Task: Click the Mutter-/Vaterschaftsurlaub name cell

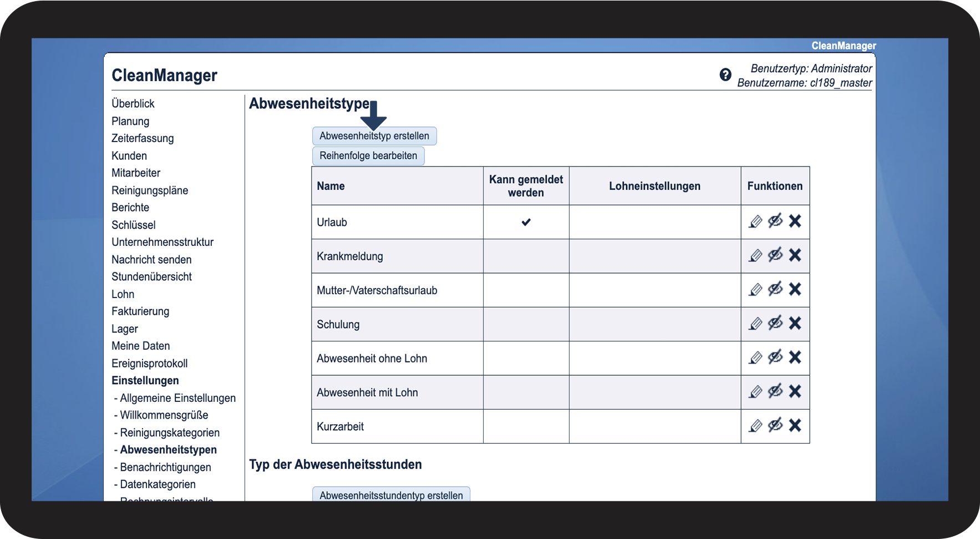Action: 397,290
